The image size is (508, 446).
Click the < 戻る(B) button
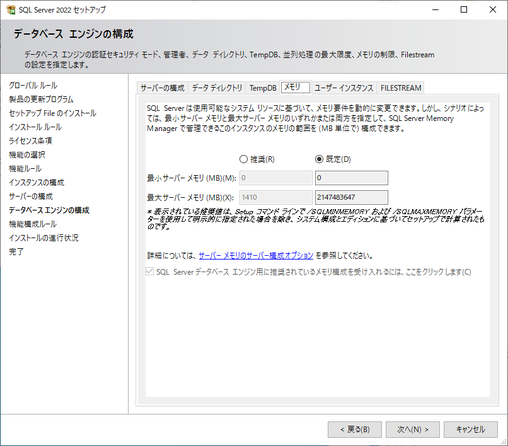[355, 429]
